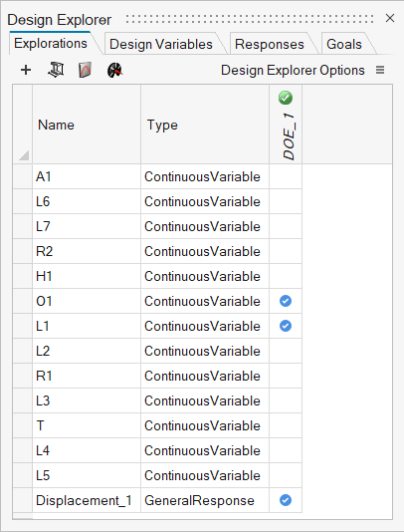Click the evaluate gauge icon in toolbar
The image size is (404, 532).
tap(114, 70)
